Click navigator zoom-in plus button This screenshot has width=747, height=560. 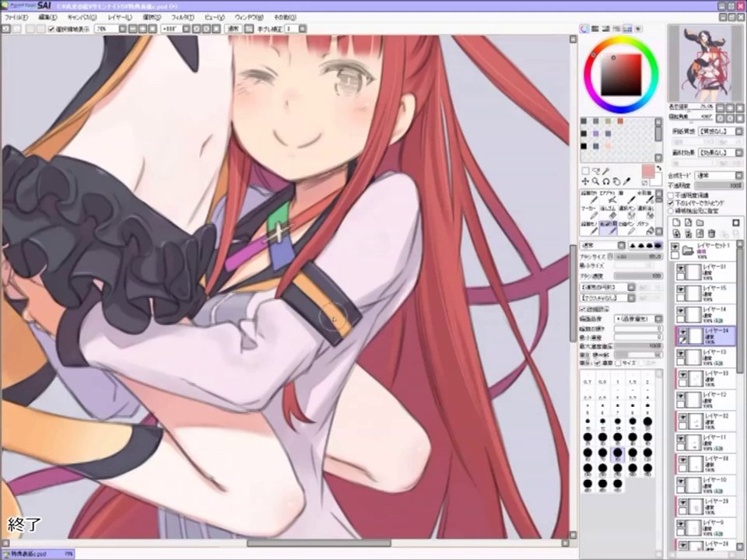pyautogui.click(x=730, y=108)
